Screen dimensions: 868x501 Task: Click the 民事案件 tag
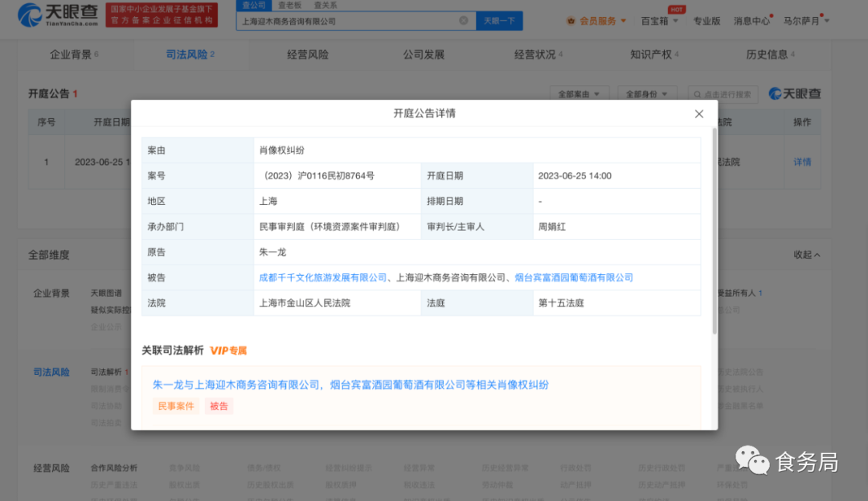tap(176, 406)
